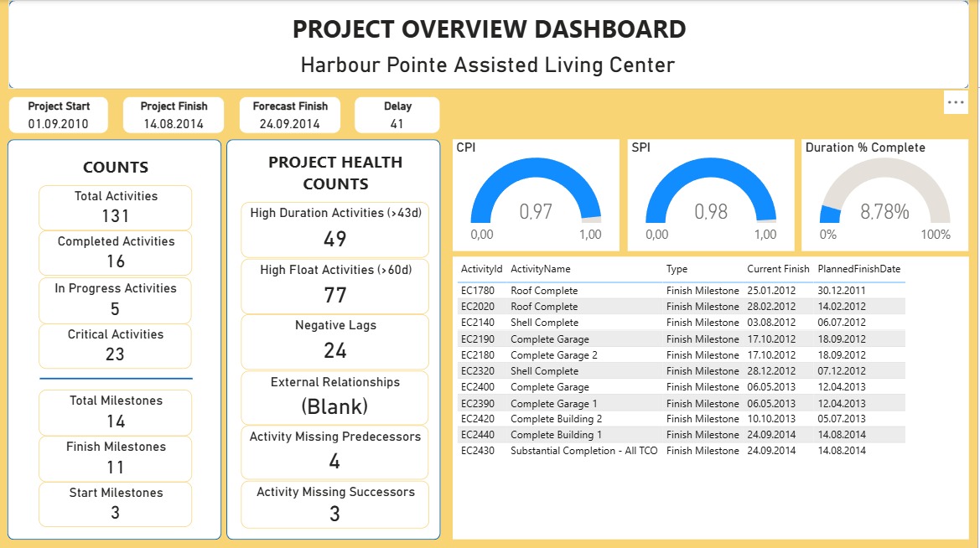Click the Forecast Finish card
Screen dimensions: 980x548
click(289, 115)
